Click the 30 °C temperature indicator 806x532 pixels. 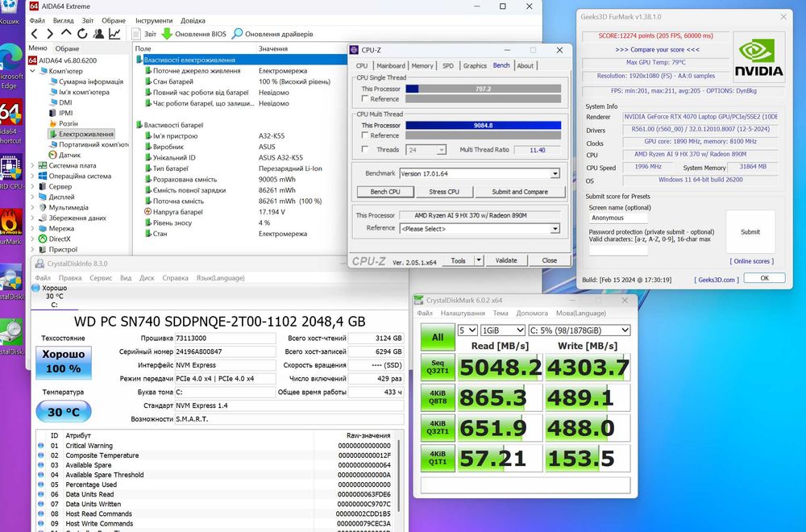coord(64,412)
